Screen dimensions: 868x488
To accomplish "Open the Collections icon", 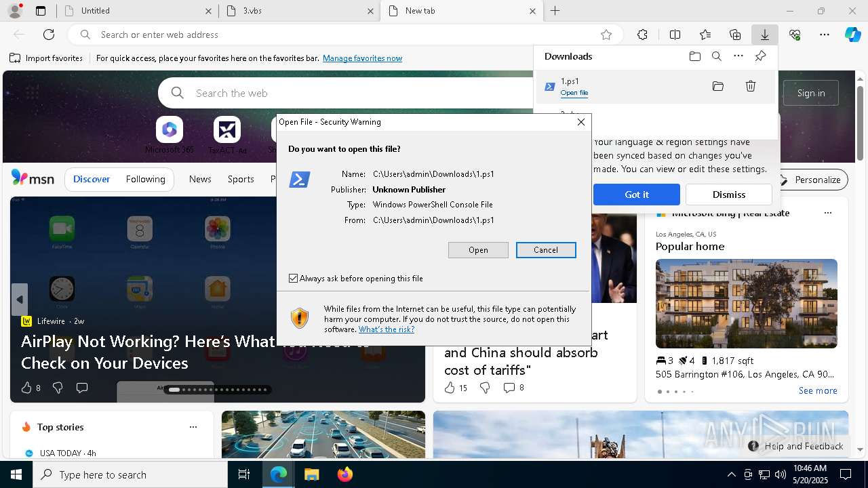I will (x=735, y=35).
